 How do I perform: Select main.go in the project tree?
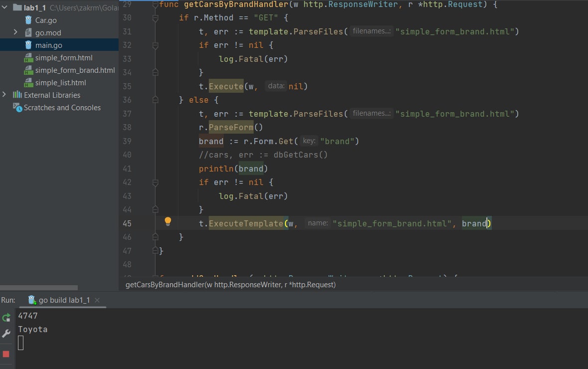[49, 45]
